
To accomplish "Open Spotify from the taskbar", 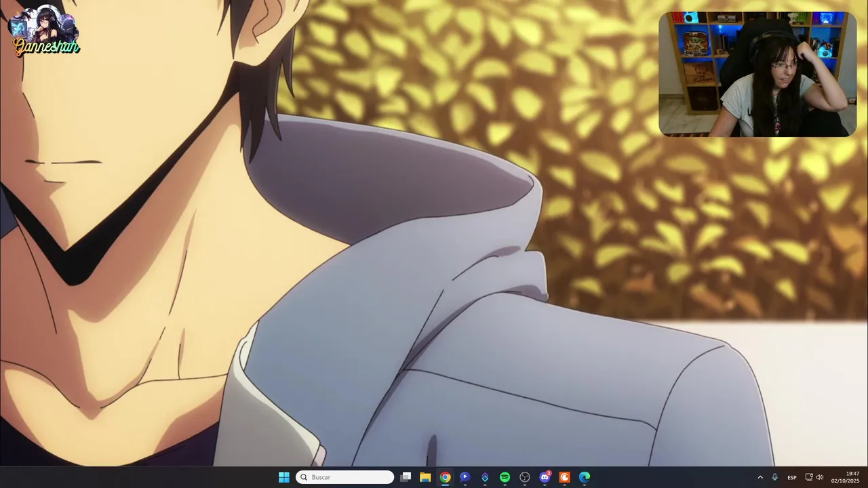I will click(x=505, y=477).
